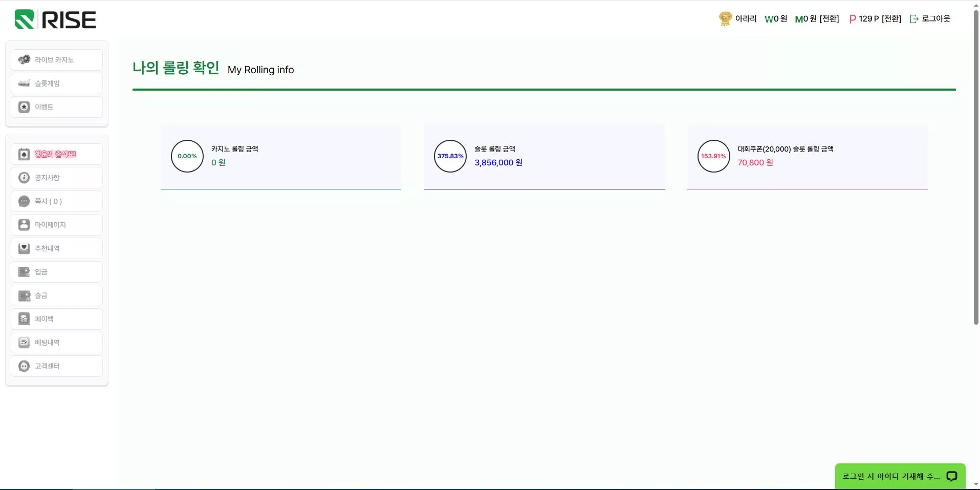Click the W0 원 balance text
The height and width of the screenshot is (490, 980).
[776, 19]
